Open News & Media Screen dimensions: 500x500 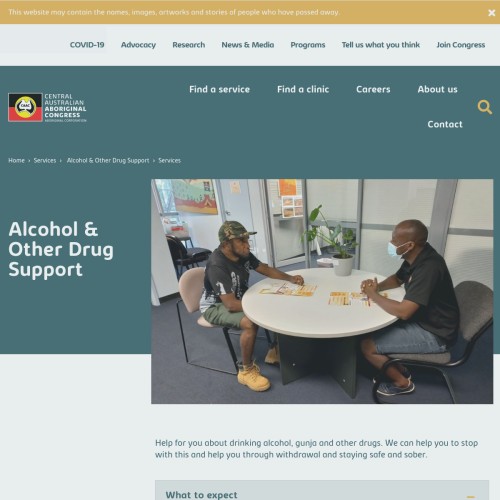248,45
